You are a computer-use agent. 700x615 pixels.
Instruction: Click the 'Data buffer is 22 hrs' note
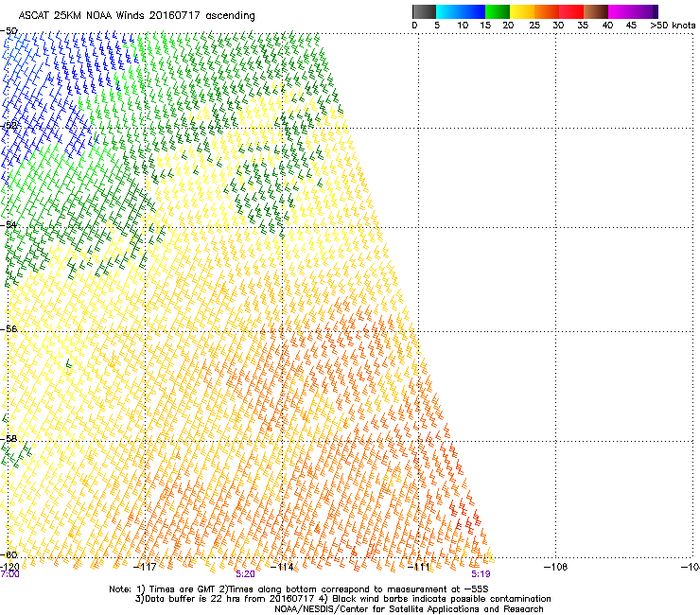[342, 599]
